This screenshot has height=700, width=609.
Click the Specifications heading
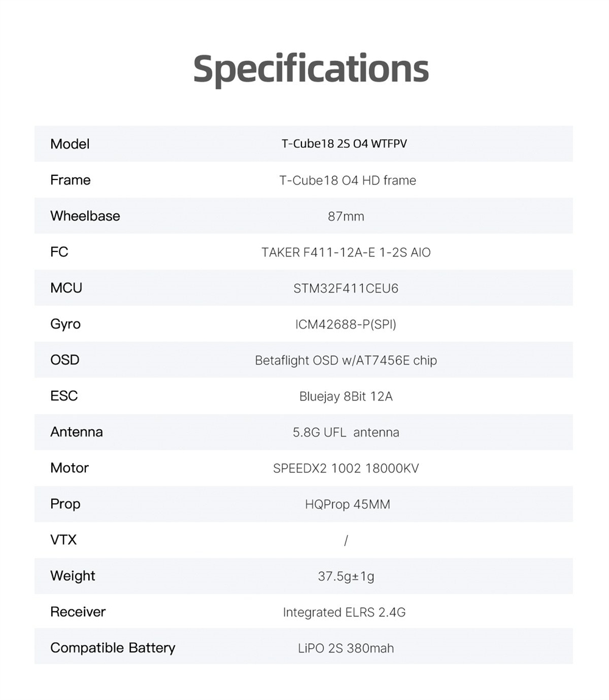pyautogui.click(x=311, y=69)
